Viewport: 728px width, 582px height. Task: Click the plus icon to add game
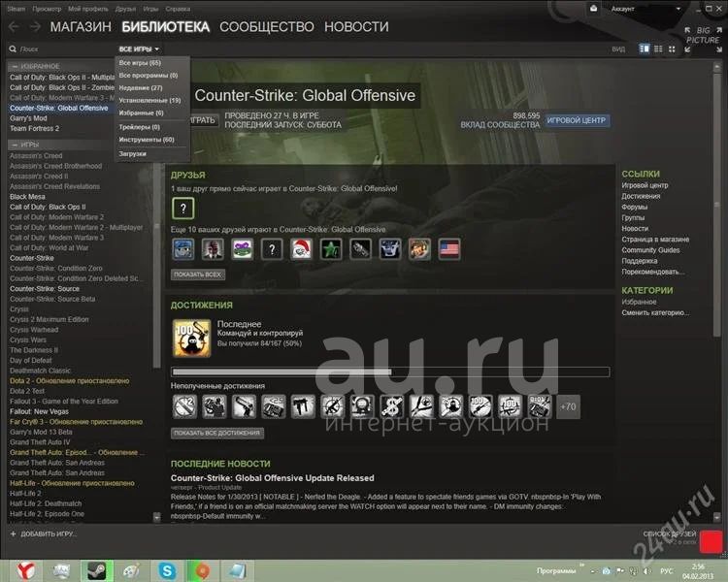click(13, 533)
